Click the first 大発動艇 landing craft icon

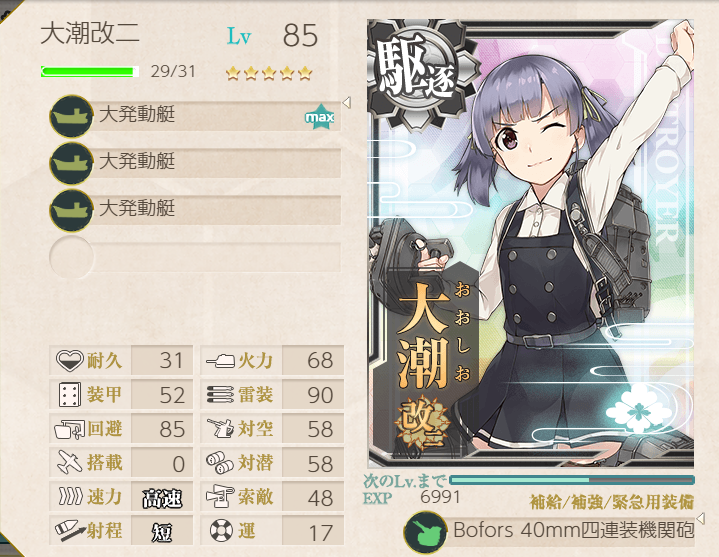72,116
